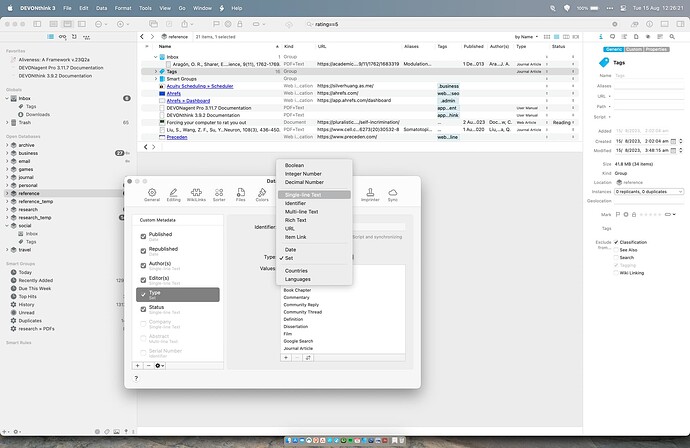690x448 pixels.
Task: Open the Files preferences pane icon
Action: click(x=241, y=194)
